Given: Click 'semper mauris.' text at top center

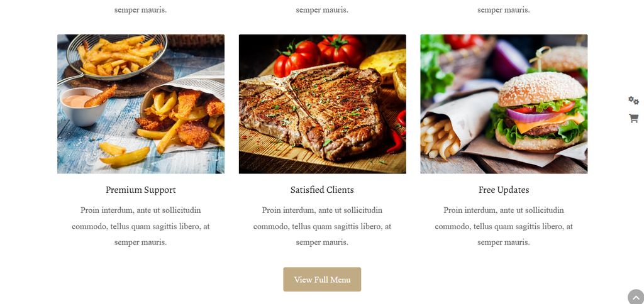Looking at the screenshot, I should pyautogui.click(x=322, y=10).
